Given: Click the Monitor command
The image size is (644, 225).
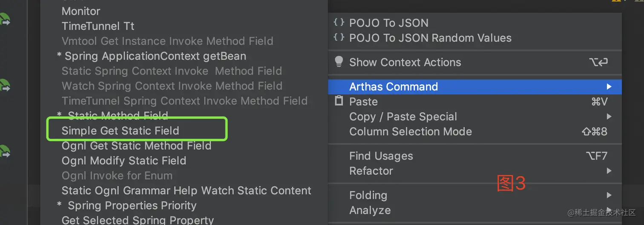Looking at the screenshot, I should tap(81, 11).
